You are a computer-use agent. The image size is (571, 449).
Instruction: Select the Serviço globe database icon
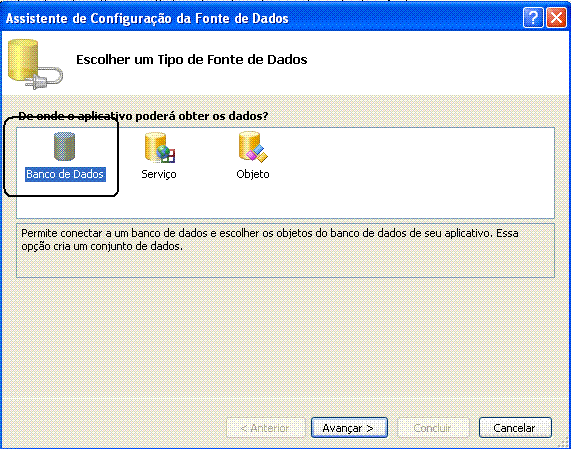click(x=160, y=147)
